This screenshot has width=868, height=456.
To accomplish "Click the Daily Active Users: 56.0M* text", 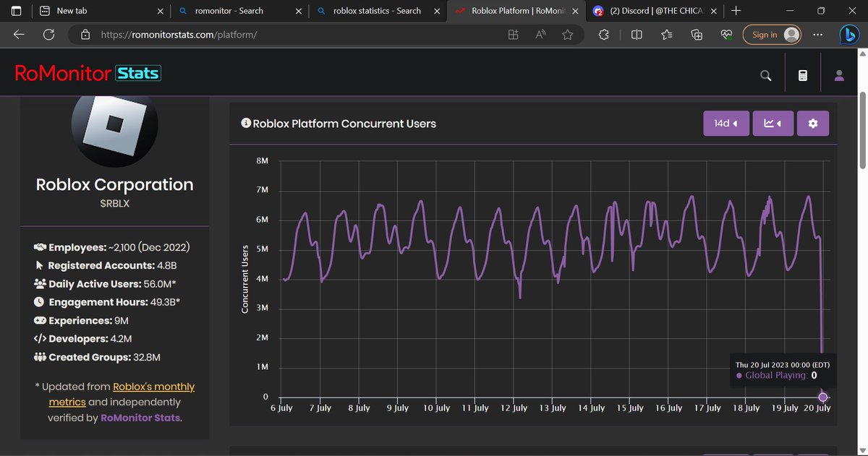I will (x=112, y=284).
